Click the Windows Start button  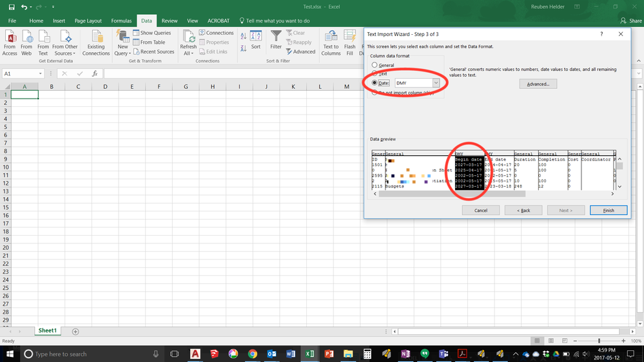(9, 354)
